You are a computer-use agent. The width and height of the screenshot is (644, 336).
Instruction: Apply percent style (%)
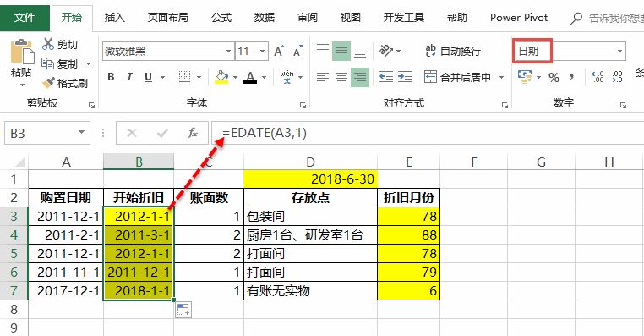pyautogui.click(x=554, y=77)
